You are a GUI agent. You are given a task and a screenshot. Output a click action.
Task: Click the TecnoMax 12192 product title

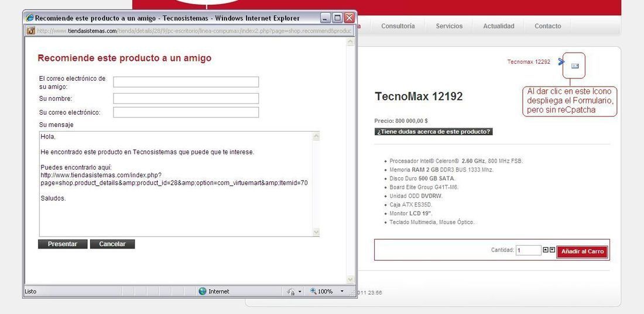pos(419,96)
